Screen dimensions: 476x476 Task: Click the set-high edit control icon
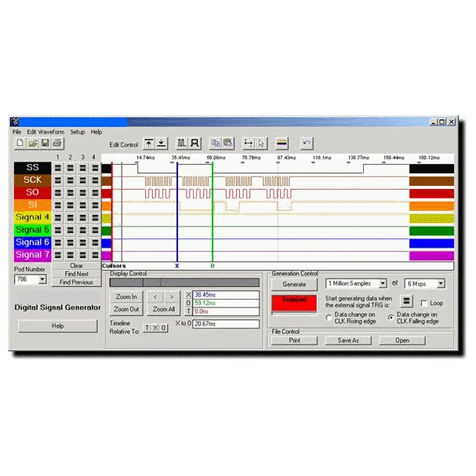click(149, 143)
